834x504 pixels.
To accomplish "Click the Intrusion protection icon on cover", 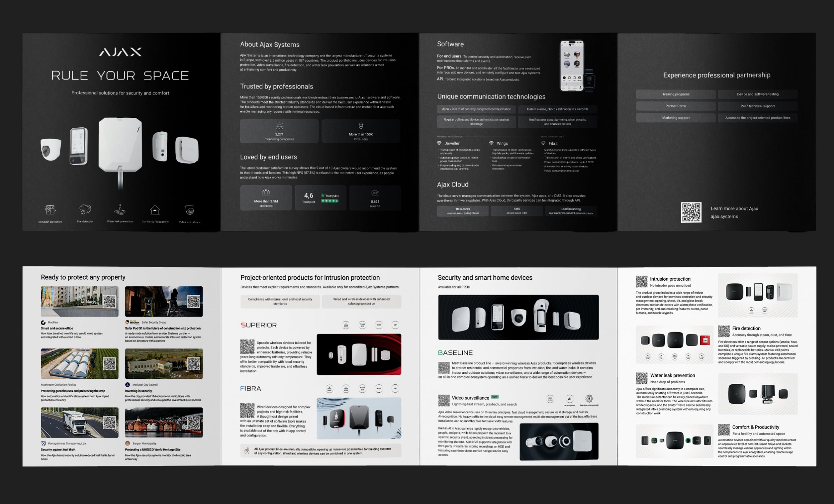I will tap(50, 210).
